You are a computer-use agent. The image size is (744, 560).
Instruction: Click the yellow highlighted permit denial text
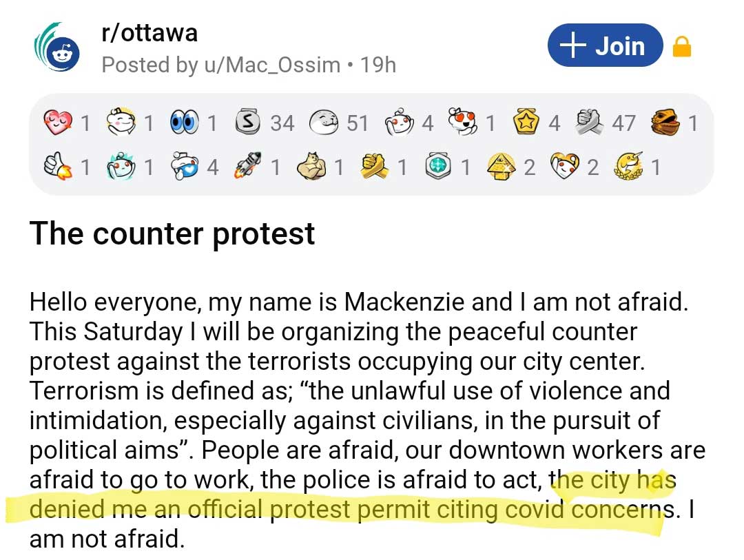coord(344,510)
